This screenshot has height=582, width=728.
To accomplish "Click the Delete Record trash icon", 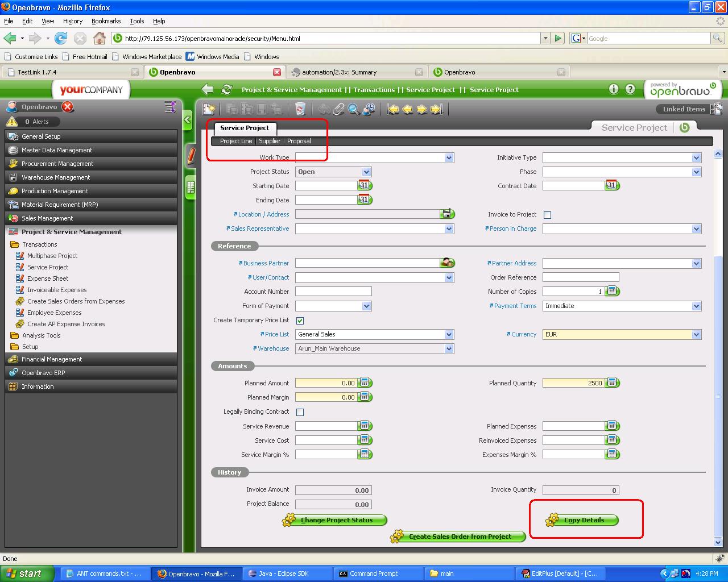I will click(300, 109).
